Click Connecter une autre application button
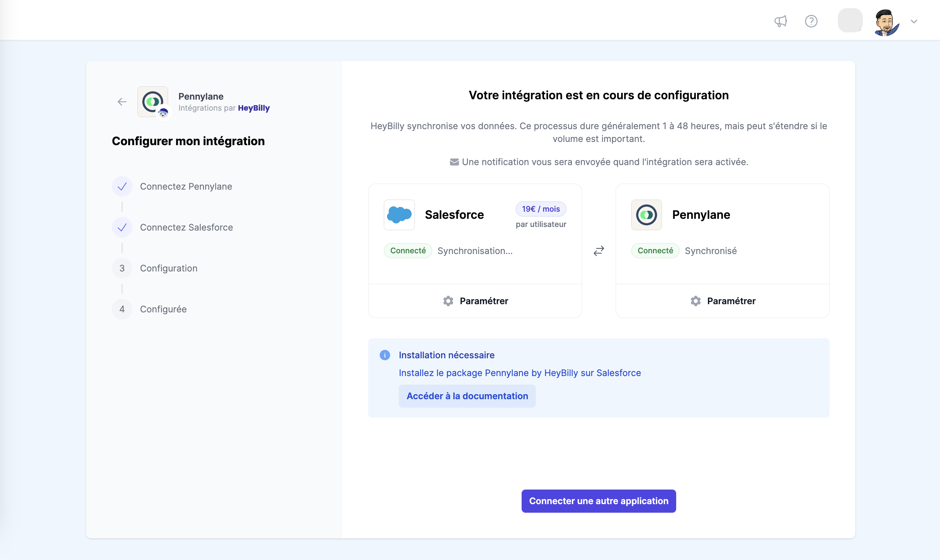The width and height of the screenshot is (940, 560). coord(599,501)
